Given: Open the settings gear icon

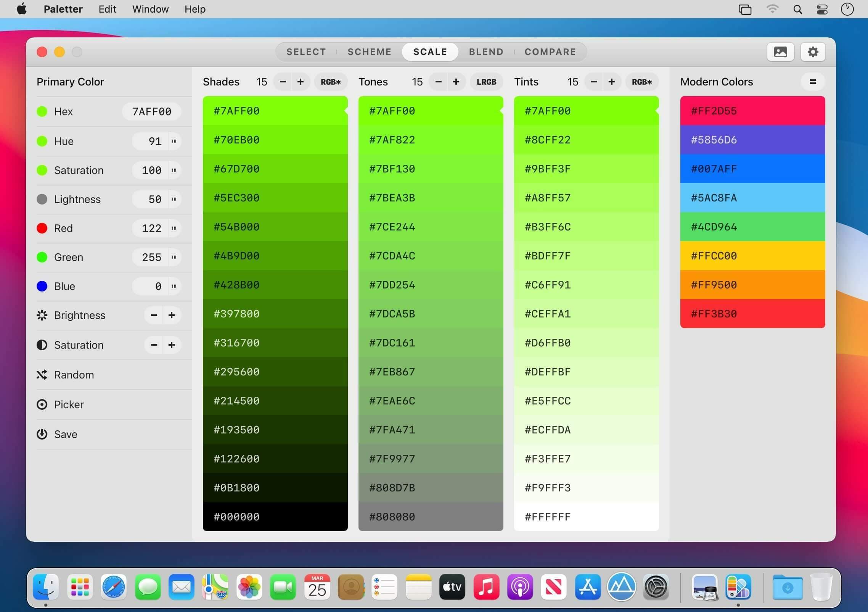Looking at the screenshot, I should [813, 52].
